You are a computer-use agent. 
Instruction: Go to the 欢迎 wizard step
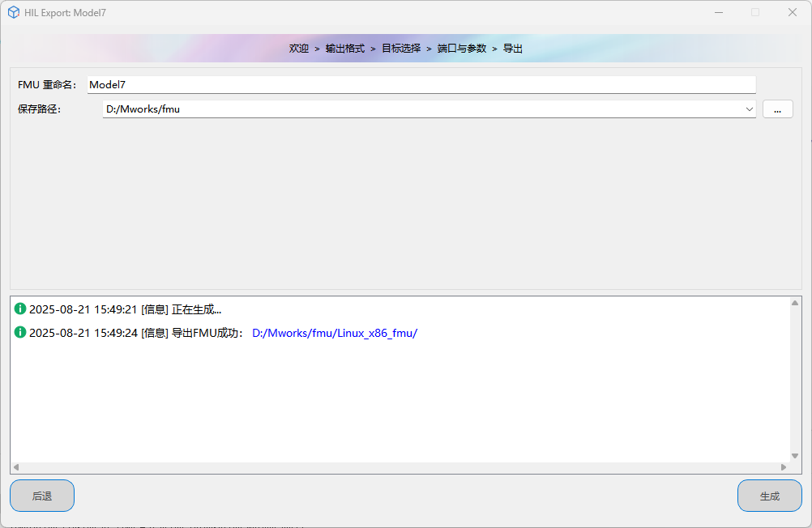click(x=299, y=48)
